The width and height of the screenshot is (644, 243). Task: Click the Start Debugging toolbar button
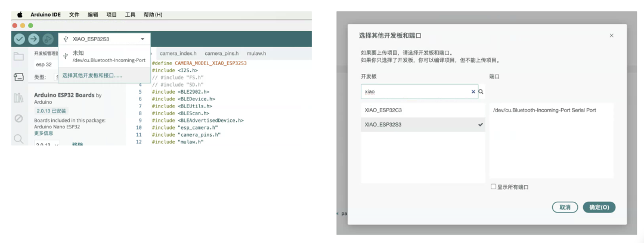click(48, 39)
